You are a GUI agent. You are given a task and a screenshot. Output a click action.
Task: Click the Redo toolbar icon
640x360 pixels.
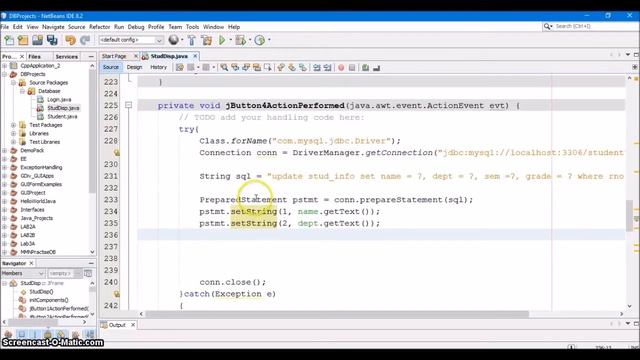(85, 40)
